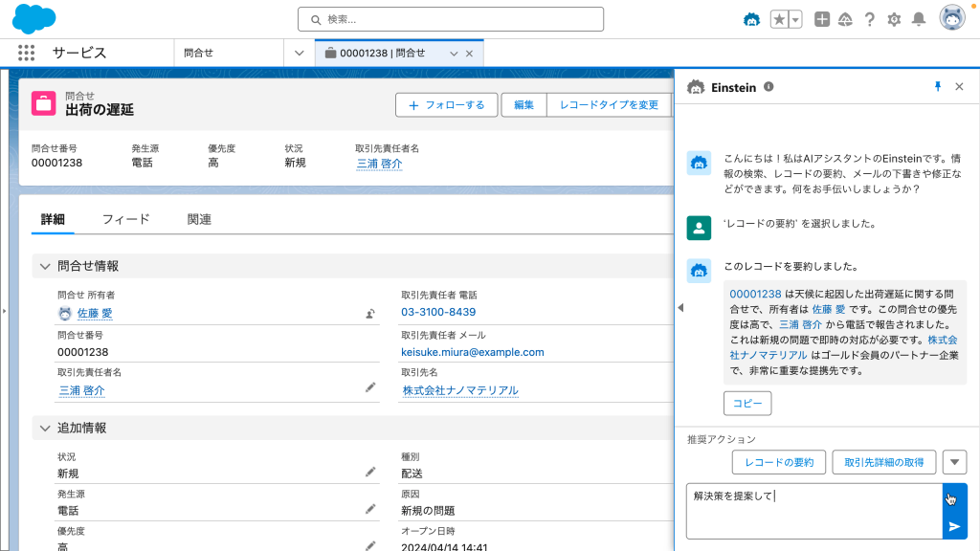Click the keisuke.miura@example.com email link

(473, 352)
